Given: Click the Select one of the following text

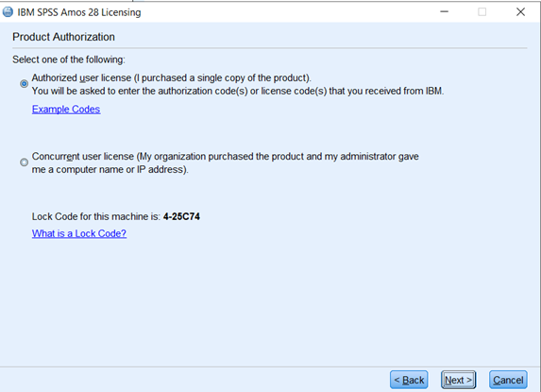Looking at the screenshot, I should 69,60.
